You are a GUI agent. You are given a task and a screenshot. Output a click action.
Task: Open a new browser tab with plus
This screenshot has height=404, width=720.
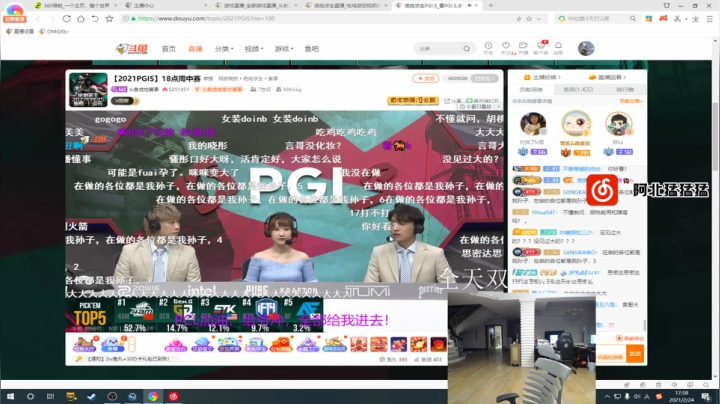point(490,6)
